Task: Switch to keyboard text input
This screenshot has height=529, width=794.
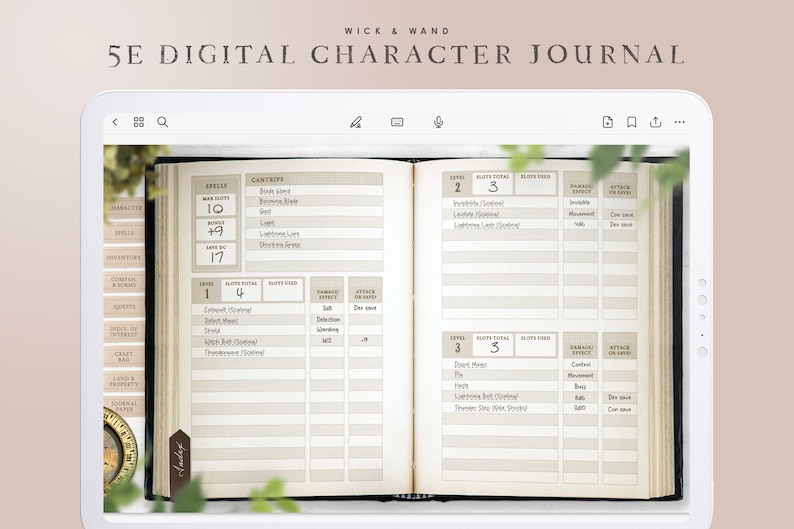Action: pos(397,122)
